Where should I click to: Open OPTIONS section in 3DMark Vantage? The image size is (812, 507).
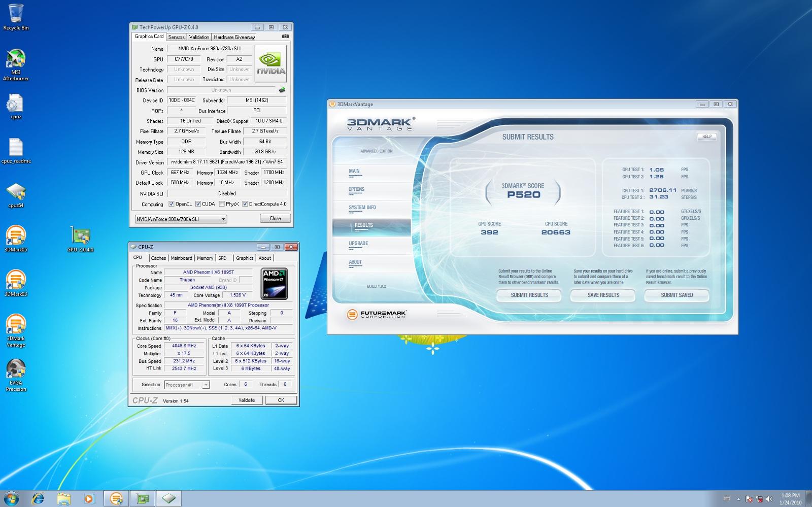(356, 190)
